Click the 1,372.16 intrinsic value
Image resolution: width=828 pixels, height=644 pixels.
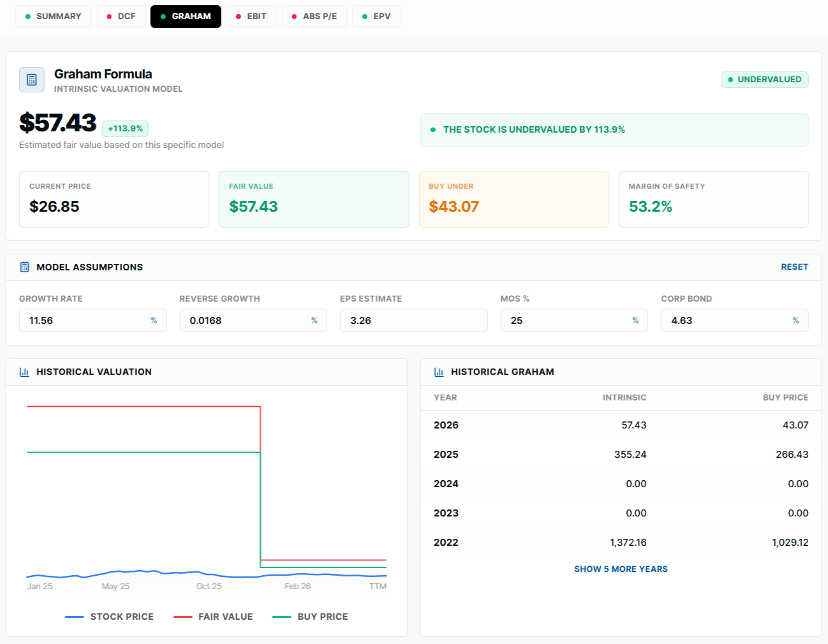(x=628, y=543)
